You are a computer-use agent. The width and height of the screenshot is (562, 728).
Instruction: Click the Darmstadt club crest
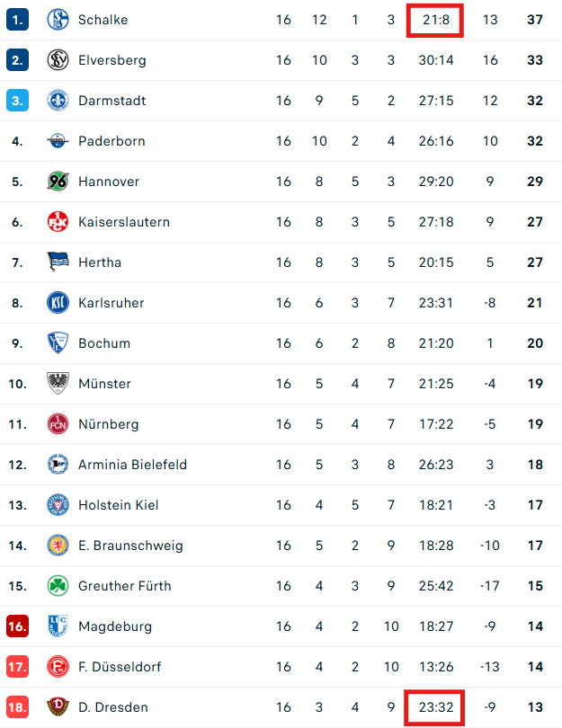tap(58, 101)
